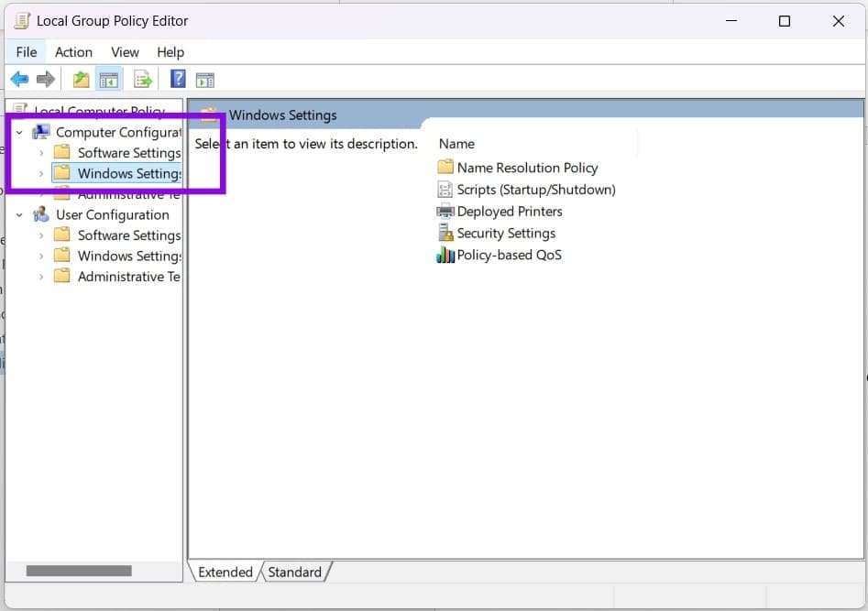Click the title bar Group Policy Editor icon
This screenshot has width=868, height=611.
[22, 20]
